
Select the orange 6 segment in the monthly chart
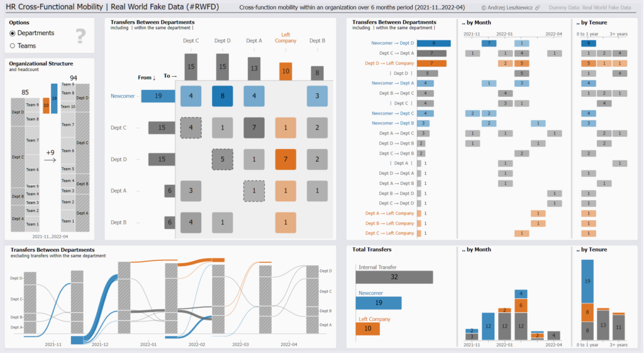pos(520,305)
